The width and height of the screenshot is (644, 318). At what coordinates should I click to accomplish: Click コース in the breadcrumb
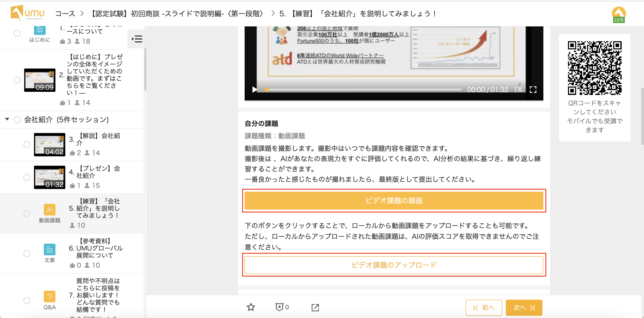coord(65,13)
